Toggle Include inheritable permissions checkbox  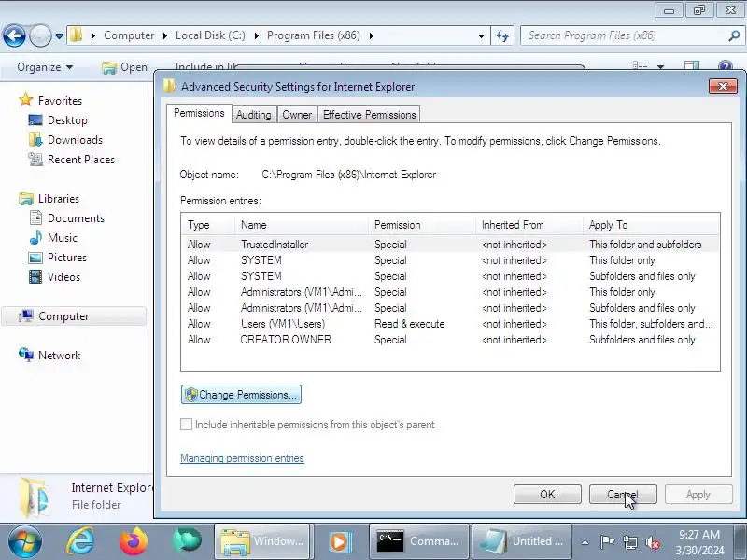tap(186, 425)
